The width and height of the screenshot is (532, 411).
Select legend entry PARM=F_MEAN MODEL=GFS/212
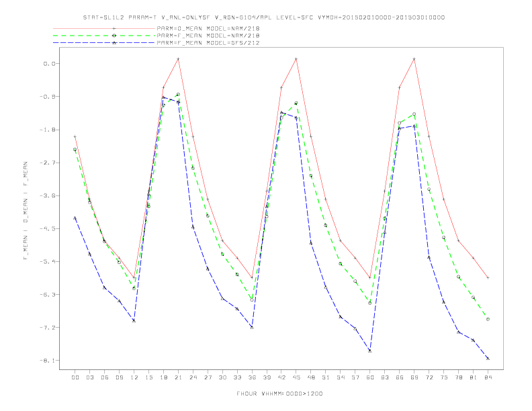pos(208,43)
